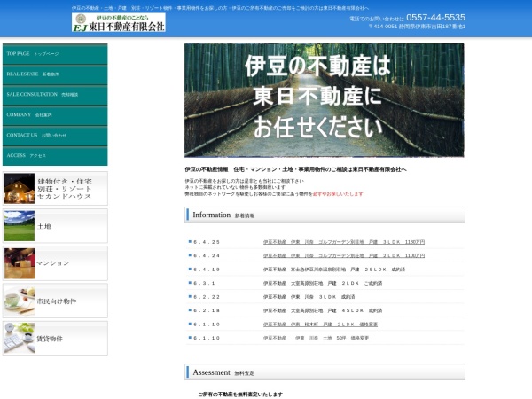Click the Information 新着情報 section header
Screen dimensions: 532x399
click(x=325, y=215)
